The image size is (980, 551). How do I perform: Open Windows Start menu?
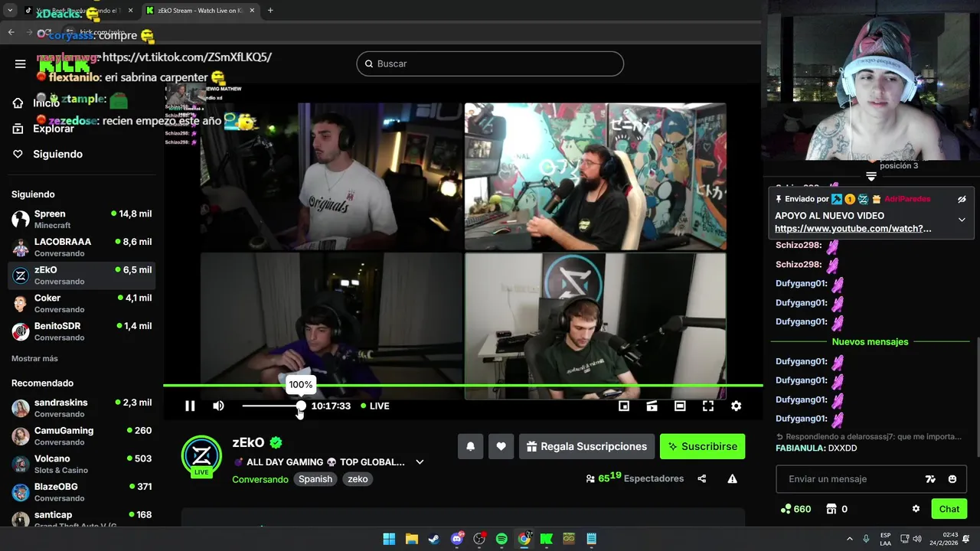389,539
